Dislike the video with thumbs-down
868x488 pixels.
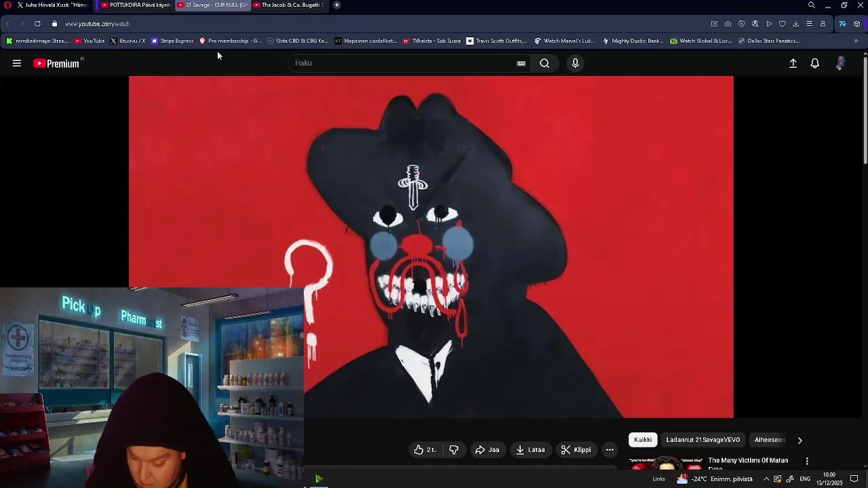[454, 449]
